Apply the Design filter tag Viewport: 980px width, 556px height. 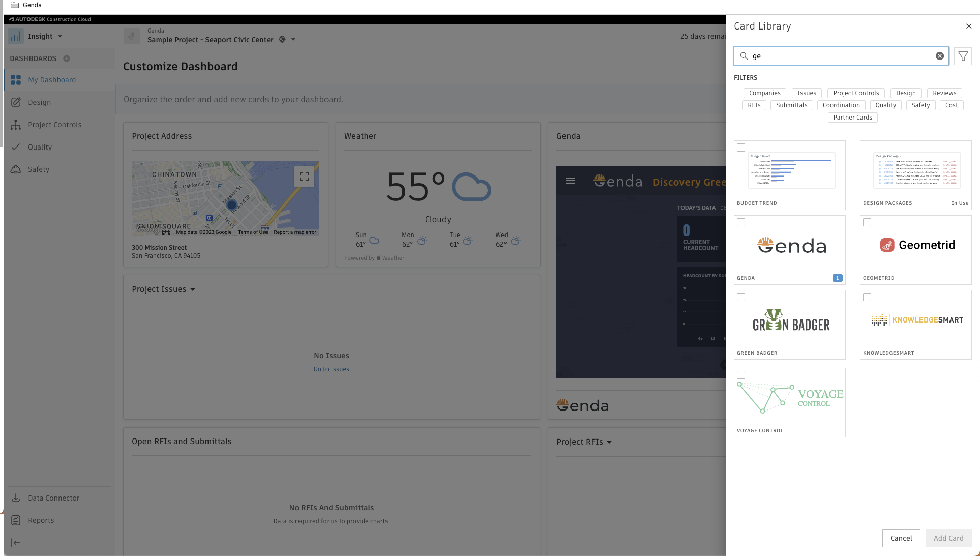(x=906, y=93)
